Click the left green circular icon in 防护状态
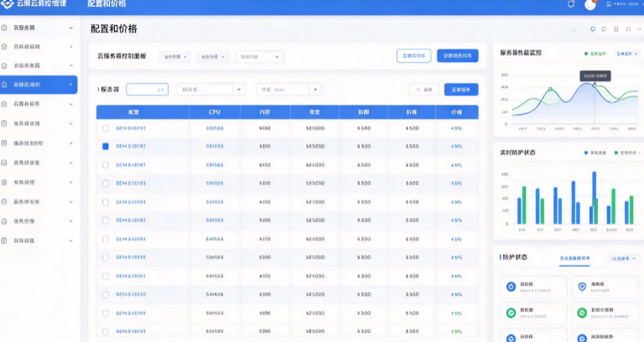The image size is (644, 342). (x=511, y=313)
